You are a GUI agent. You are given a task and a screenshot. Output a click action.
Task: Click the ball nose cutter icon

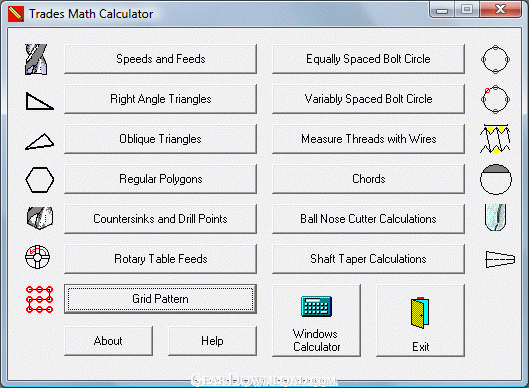pyautogui.click(x=495, y=217)
